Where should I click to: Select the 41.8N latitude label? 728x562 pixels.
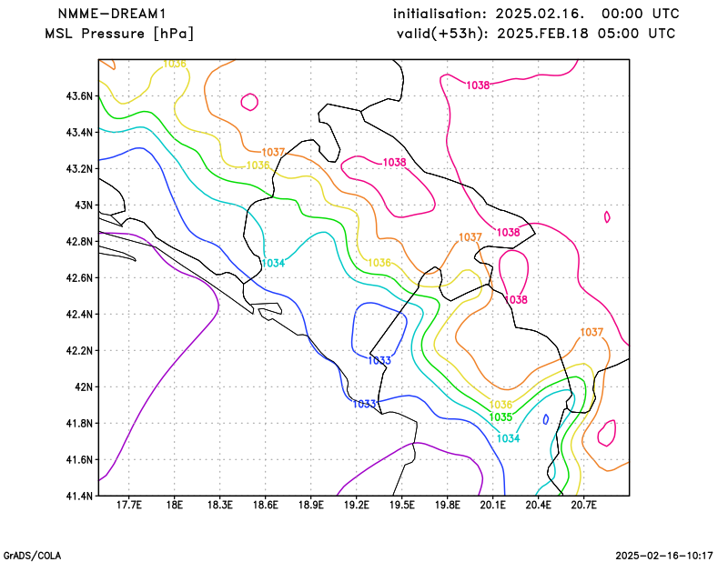[79, 423]
